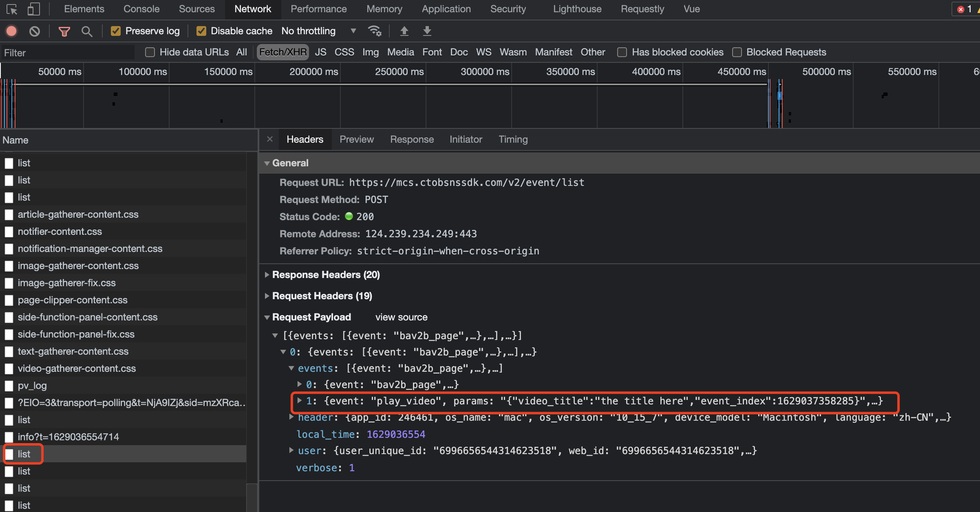Viewport: 980px width, 512px height.
Task: Open network search with magnifier icon
Action: point(86,31)
